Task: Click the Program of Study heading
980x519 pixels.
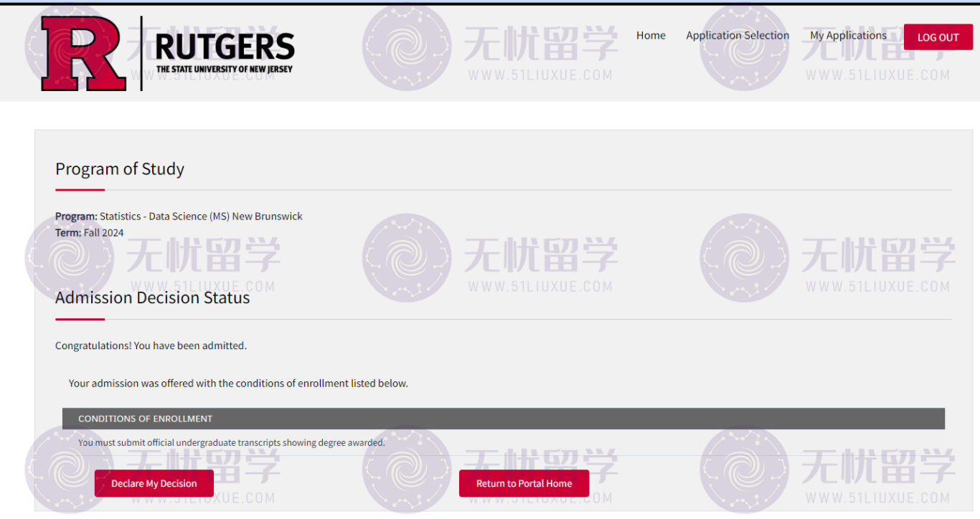Action: (120, 169)
